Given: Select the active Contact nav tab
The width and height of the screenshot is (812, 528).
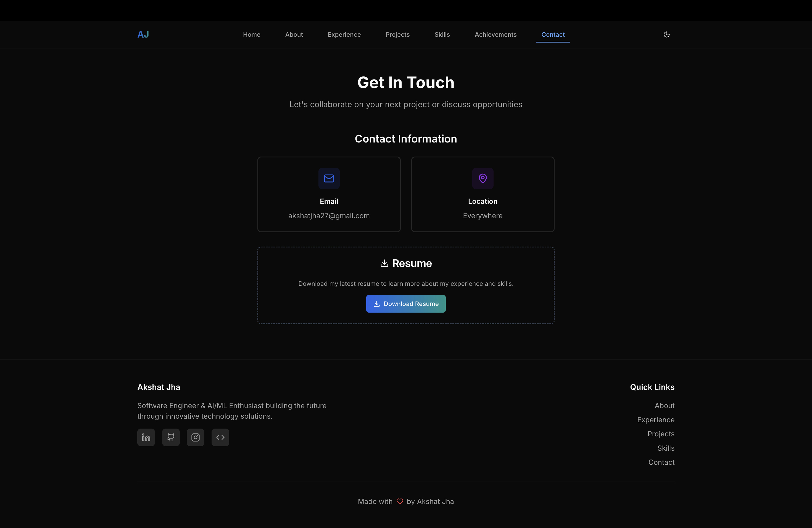Looking at the screenshot, I should pos(553,35).
